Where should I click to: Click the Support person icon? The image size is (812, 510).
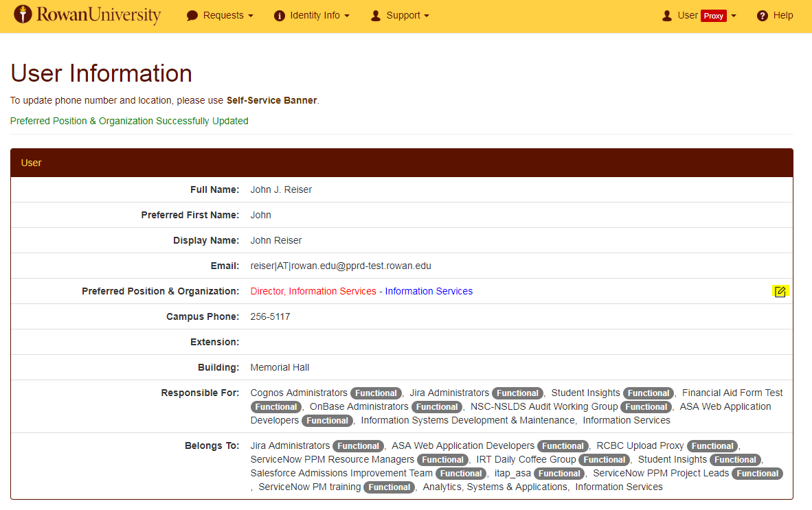coord(376,16)
